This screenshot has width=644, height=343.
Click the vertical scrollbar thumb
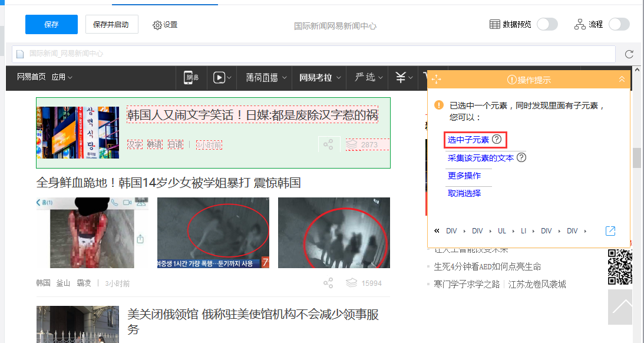click(637, 158)
